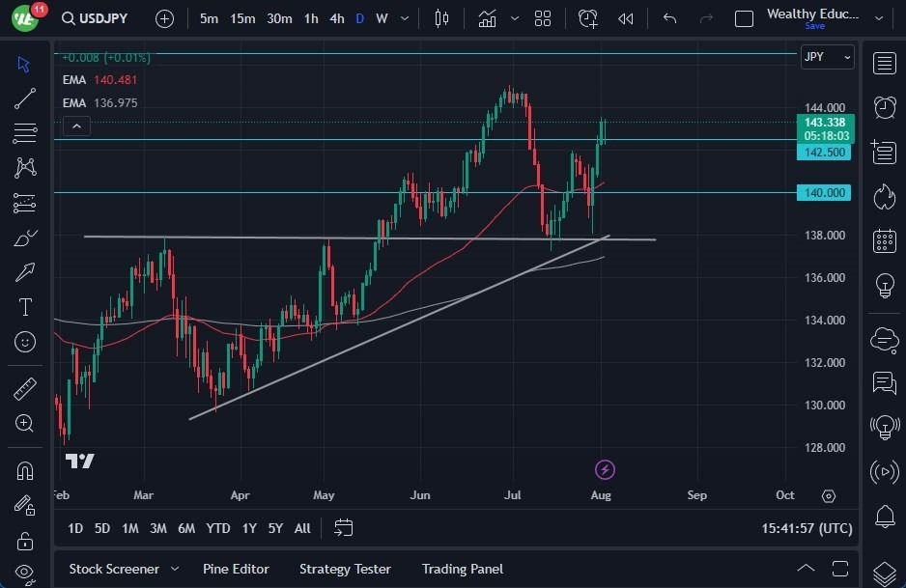
Task: Select the YTD range button
Action: pos(217,528)
